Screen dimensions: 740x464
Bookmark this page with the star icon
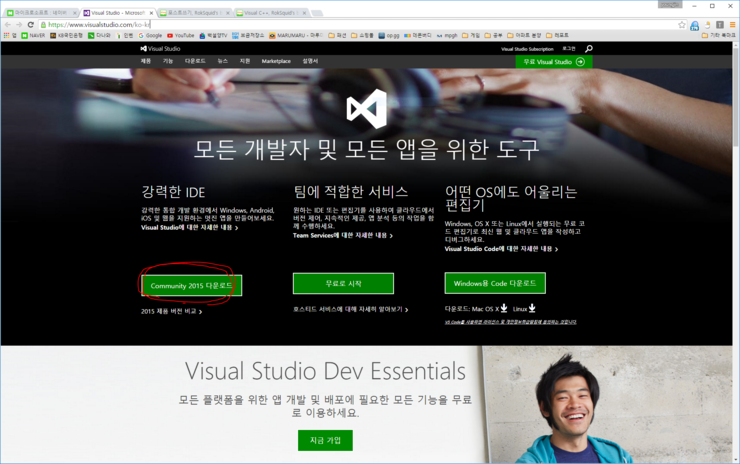click(x=681, y=25)
